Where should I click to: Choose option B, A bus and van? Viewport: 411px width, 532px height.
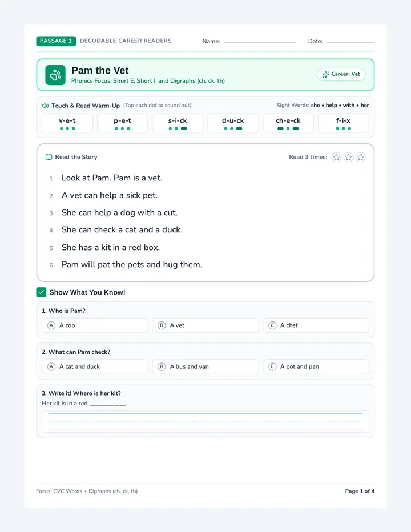coord(205,367)
